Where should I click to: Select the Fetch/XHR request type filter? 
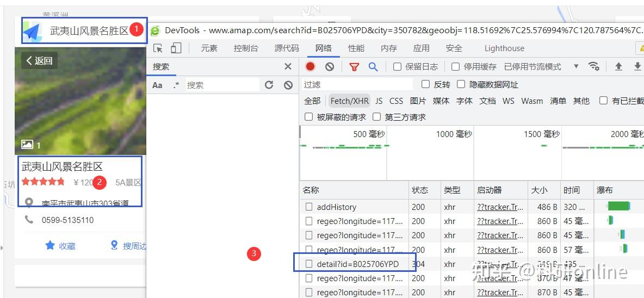click(x=350, y=101)
